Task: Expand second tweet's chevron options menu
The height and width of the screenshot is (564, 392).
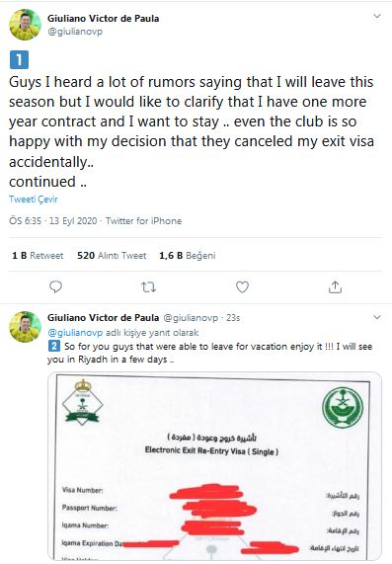Action: point(377,317)
